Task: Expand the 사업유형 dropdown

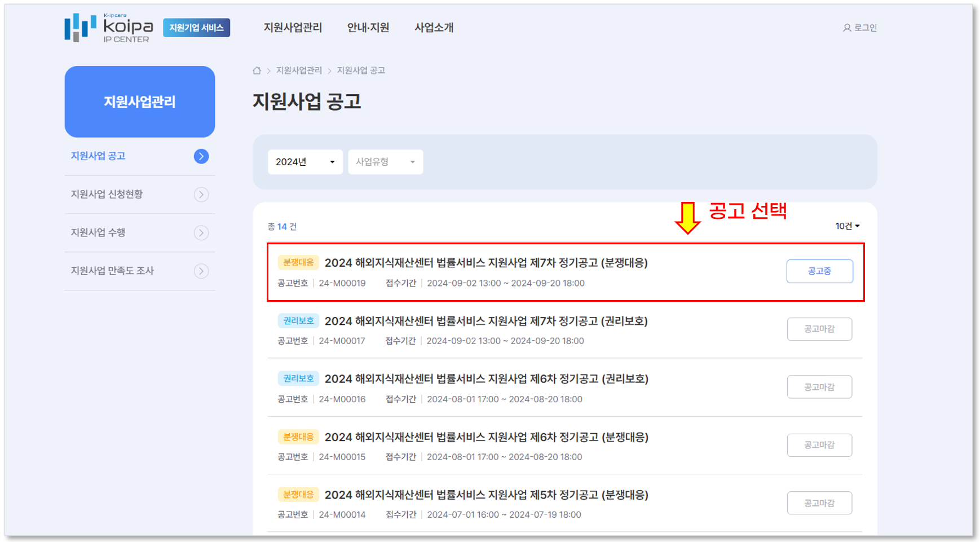Action: pyautogui.click(x=386, y=162)
